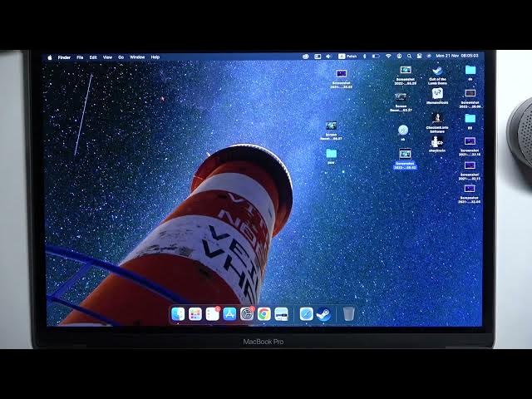Select the iRemoveTools desktop icon
Screen dimensions: 532x399
pos(437,96)
